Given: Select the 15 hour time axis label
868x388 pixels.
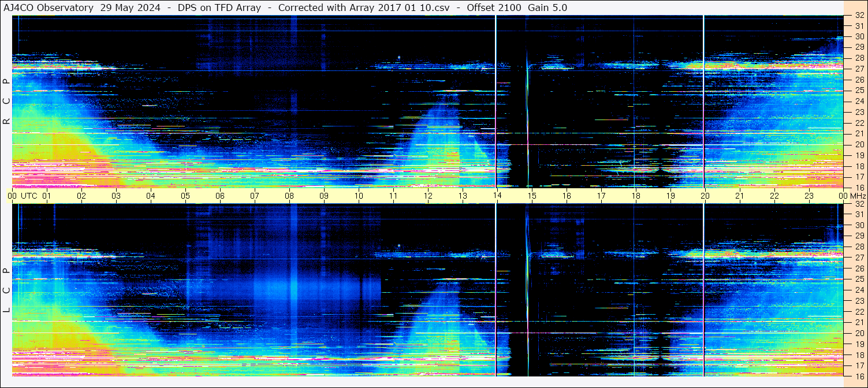Looking at the screenshot, I should (532, 196).
